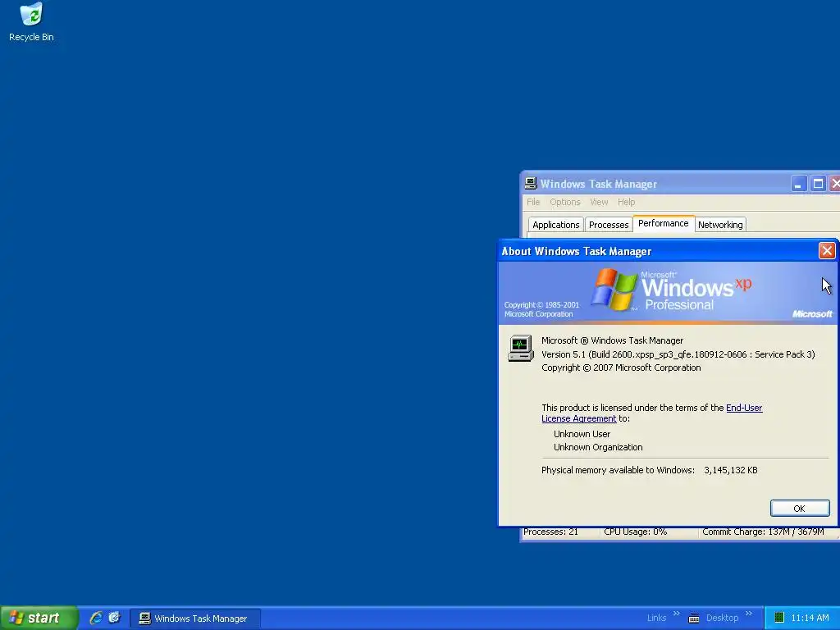Click the second Quick Launch icon
Screen dimensions: 840x630
click(114, 618)
